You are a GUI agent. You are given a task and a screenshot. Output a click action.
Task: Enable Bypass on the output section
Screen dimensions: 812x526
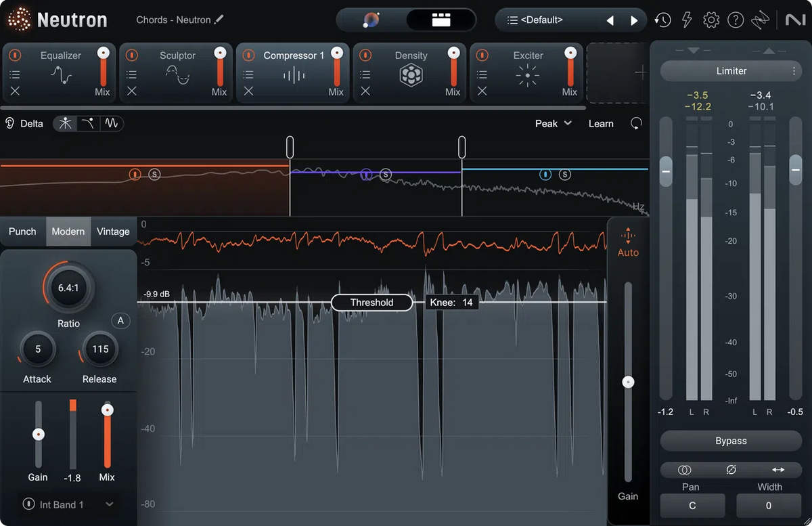coord(731,441)
